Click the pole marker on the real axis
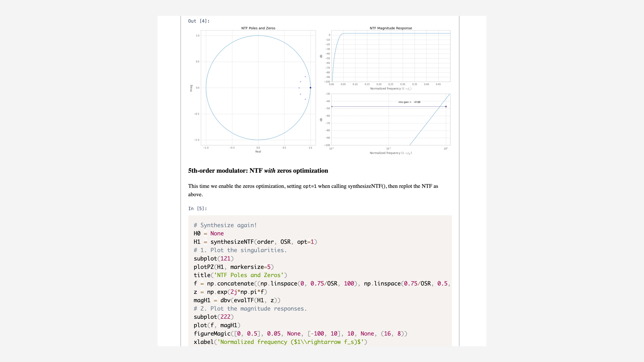 (299, 88)
